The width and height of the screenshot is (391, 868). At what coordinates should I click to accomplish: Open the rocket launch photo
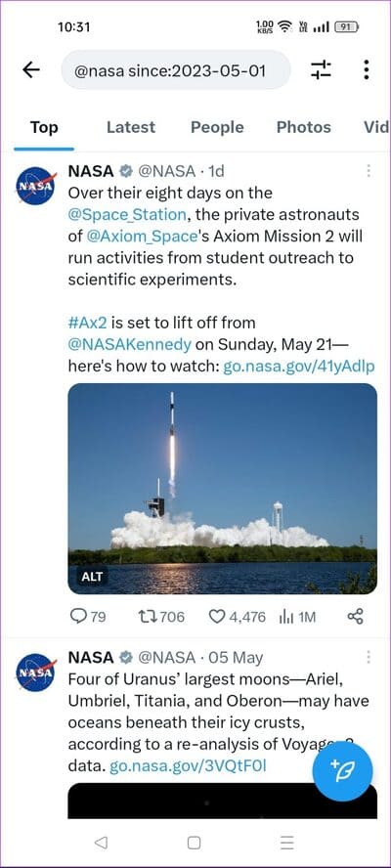coord(222,489)
